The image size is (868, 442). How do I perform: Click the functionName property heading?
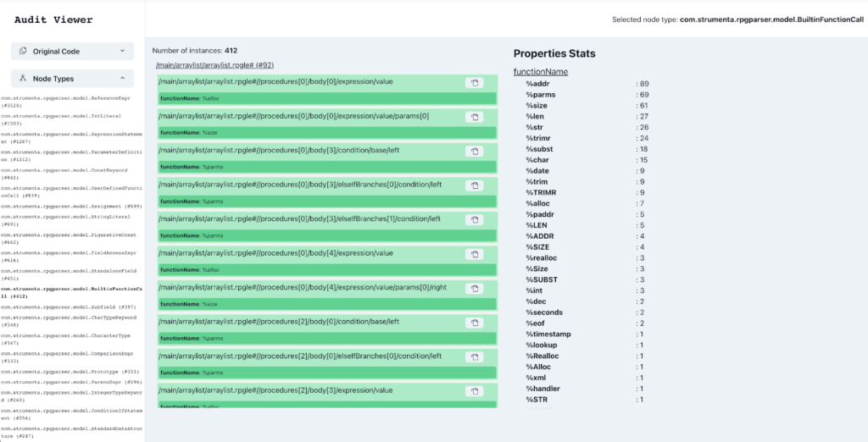coord(540,72)
